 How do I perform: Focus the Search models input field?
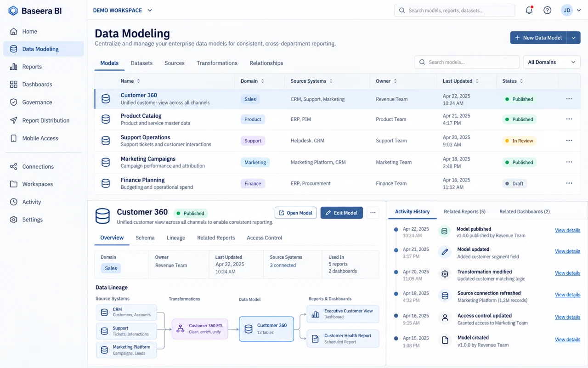tap(467, 62)
